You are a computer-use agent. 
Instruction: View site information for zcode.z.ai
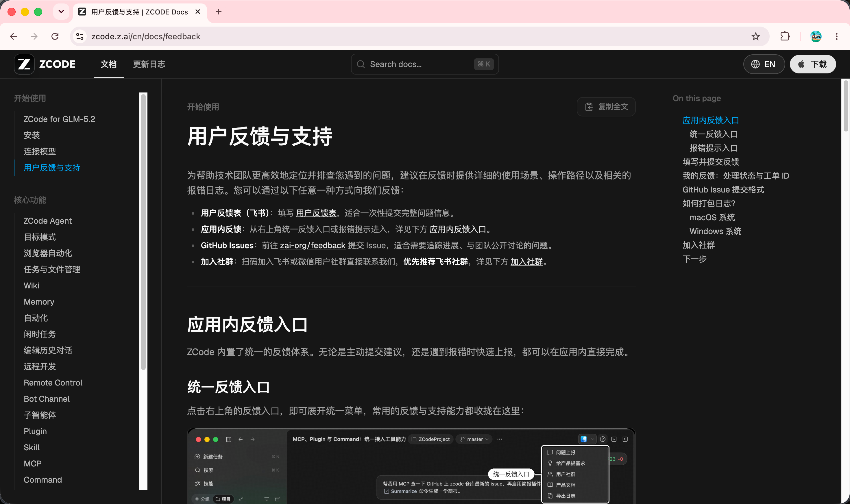coord(80,36)
